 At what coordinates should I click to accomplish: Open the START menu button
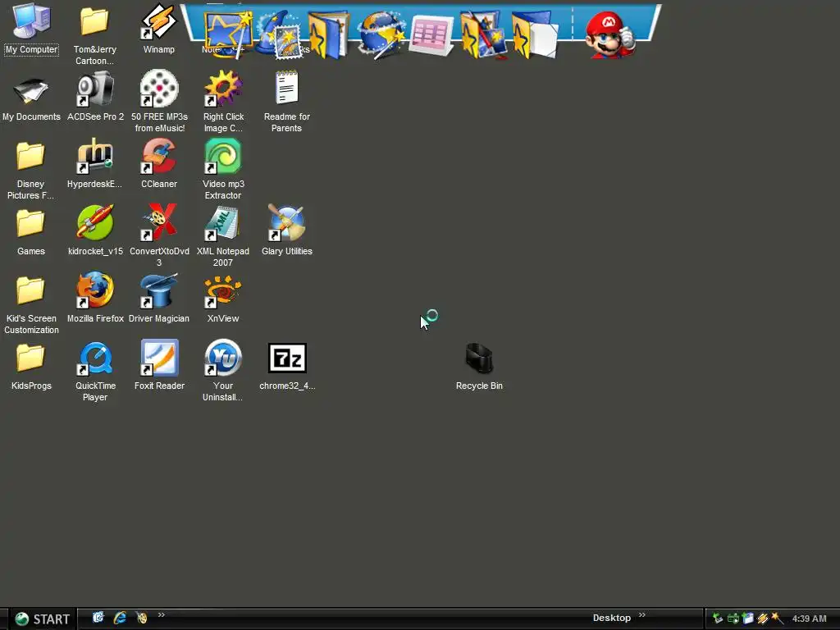click(x=43, y=619)
